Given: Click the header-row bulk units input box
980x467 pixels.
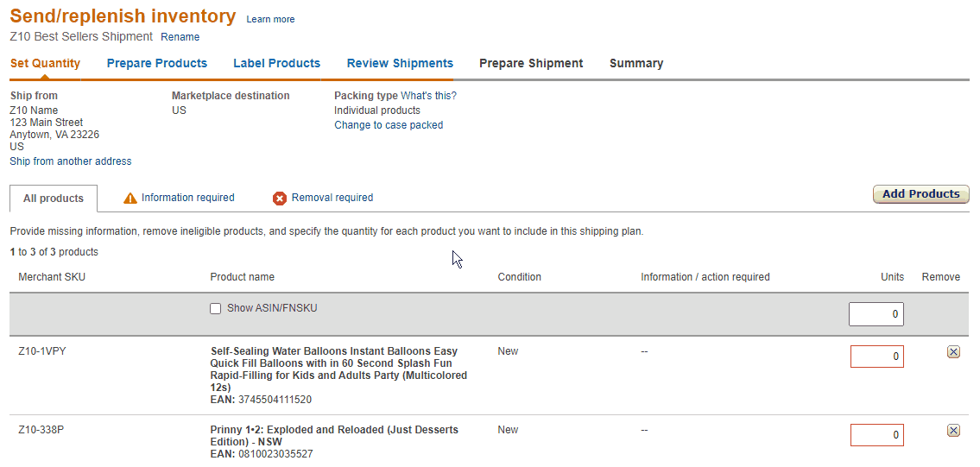Looking at the screenshot, I should pyautogui.click(x=876, y=314).
